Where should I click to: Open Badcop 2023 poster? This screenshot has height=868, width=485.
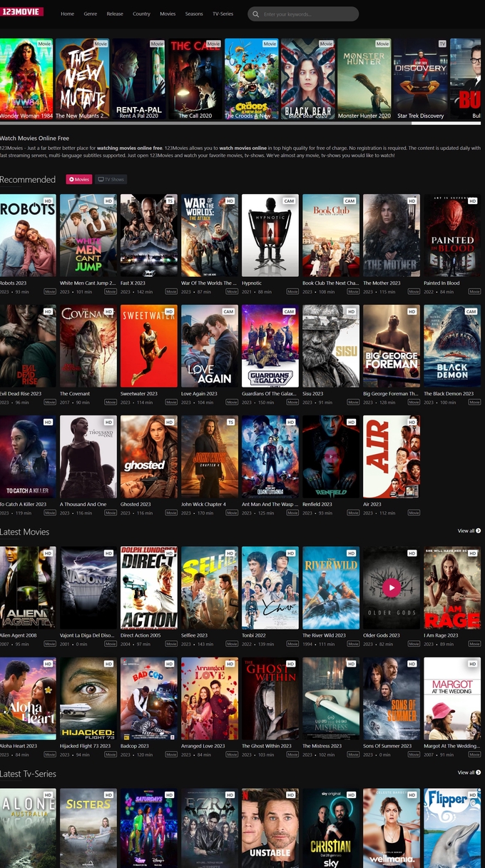149,699
